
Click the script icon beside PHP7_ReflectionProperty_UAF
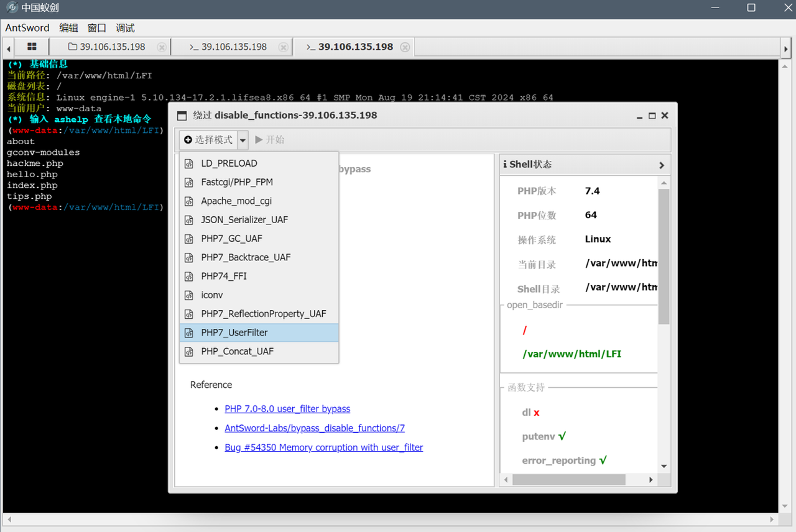pos(189,314)
